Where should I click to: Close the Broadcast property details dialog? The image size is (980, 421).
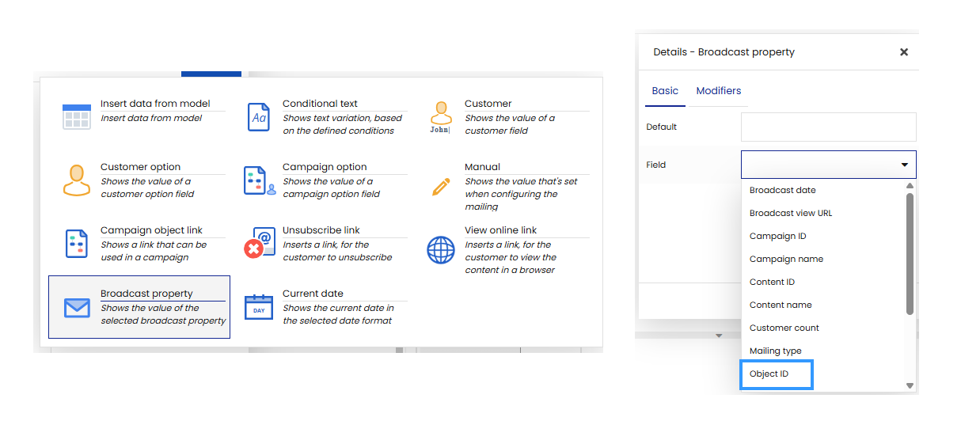point(904,52)
